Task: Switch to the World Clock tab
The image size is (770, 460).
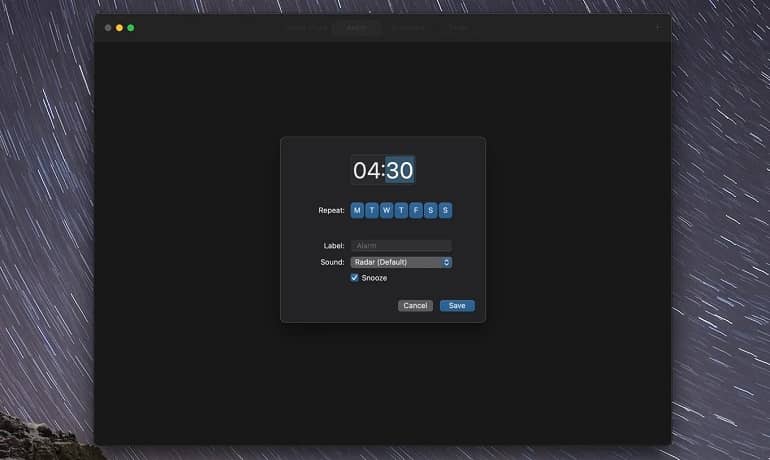Action: (x=307, y=28)
